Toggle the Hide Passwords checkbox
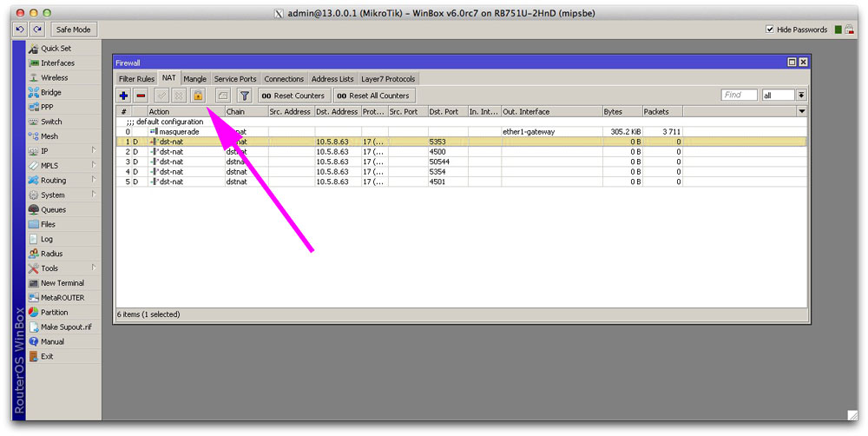Screen dimensions: 868x436 (769, 30)
